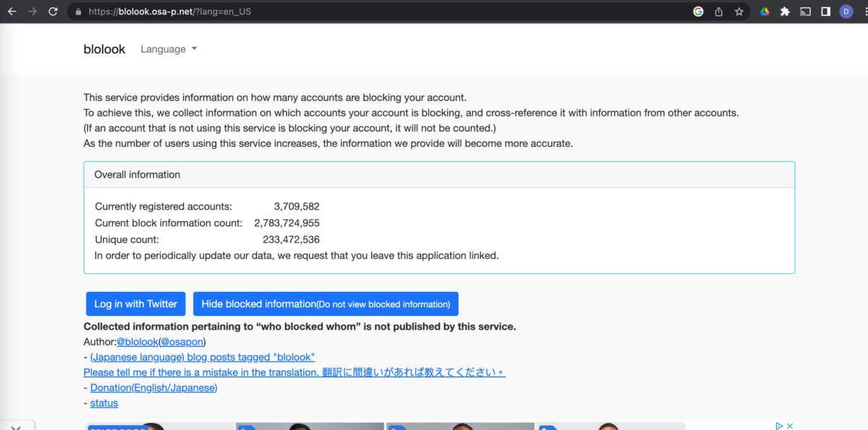Click the Hide blocked information button
The width and height of the screenshot is (868, 430).
325,304
